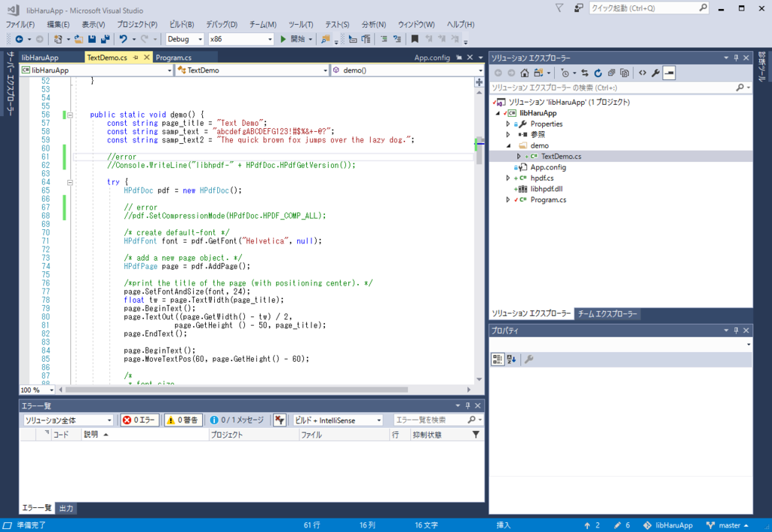Image resolution: width=772 pixels, height=532 pixels.
Task: Open the ソリューション全体 scope dropdown
Action: pyautogui.click(x=68, y=420)
